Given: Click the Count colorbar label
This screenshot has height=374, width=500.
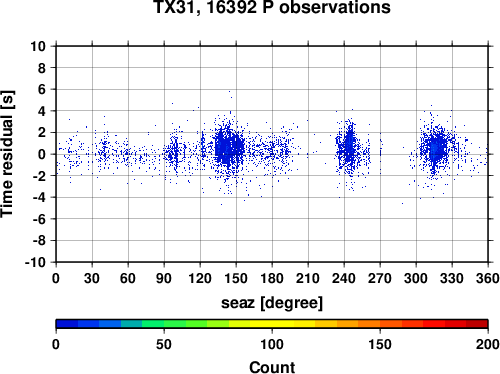Looking at the screenshot, I should coord(272,367).
